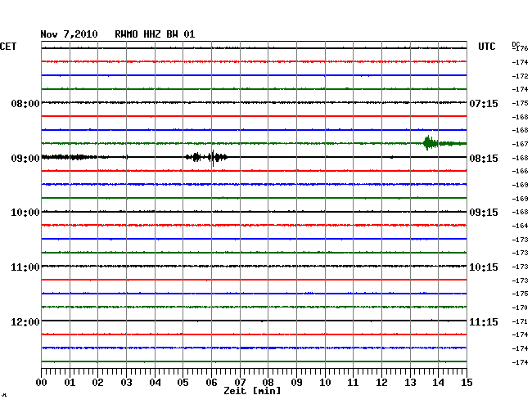The width and height of the screenshot is (532, 404).
Task: Select minute tick label '01' on x-axis
Action: click(70, 383)
